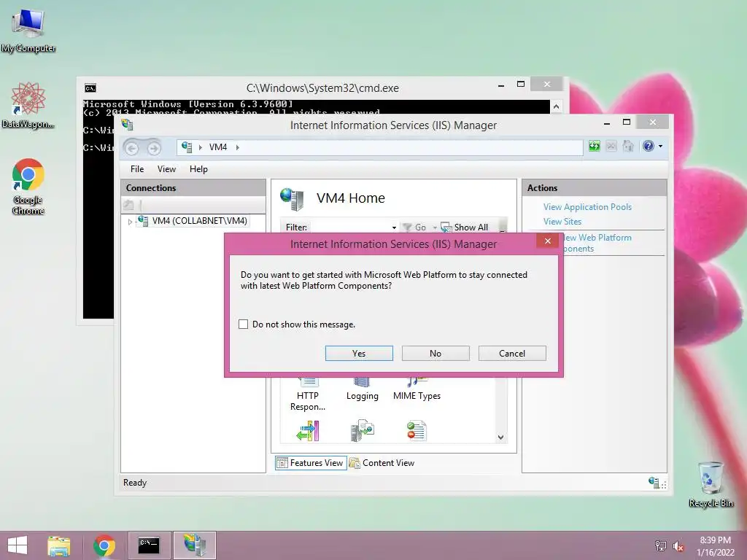Switch to Content View tab
The height and width of the screenshot is (560, 747).
(382, 463)
